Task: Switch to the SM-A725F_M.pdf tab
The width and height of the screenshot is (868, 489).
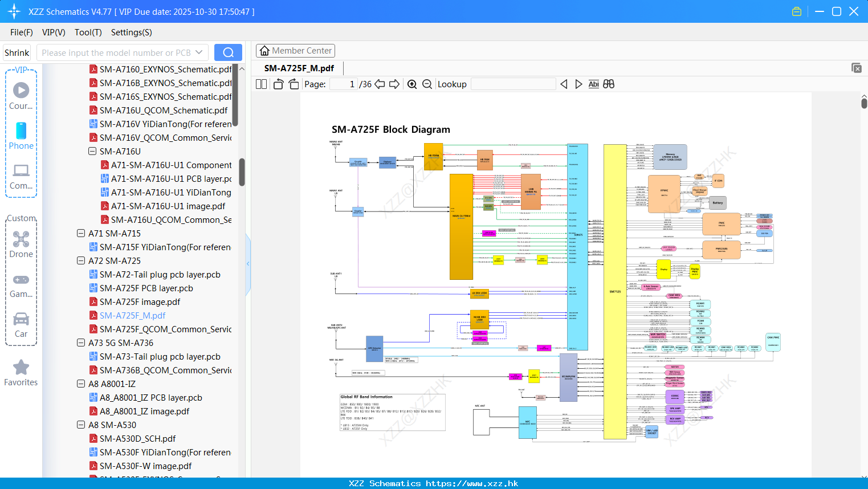Action: coord(299,68)
